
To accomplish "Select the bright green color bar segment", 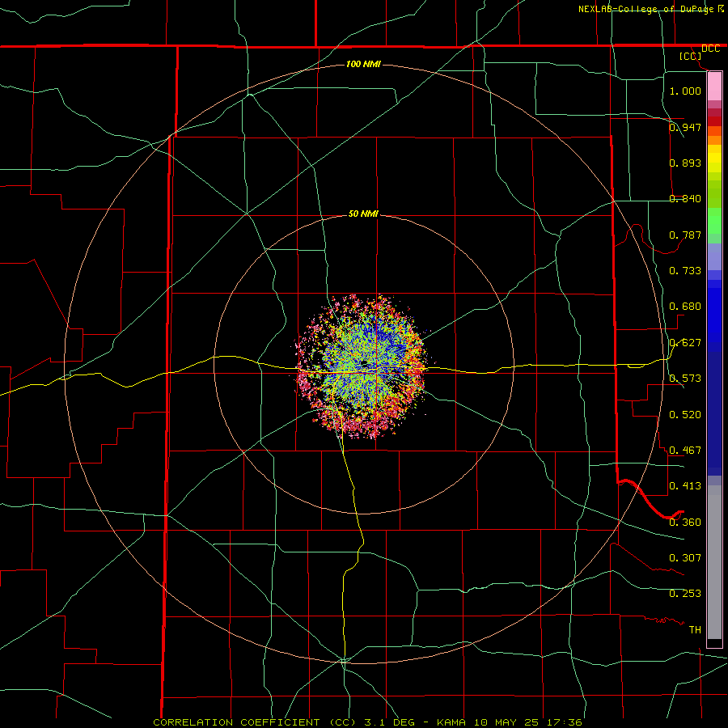I will (x=714, y=221).
